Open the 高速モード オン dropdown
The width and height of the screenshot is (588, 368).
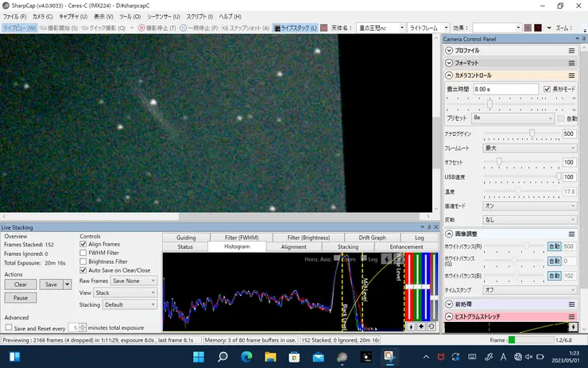click(x=529, y=206)
